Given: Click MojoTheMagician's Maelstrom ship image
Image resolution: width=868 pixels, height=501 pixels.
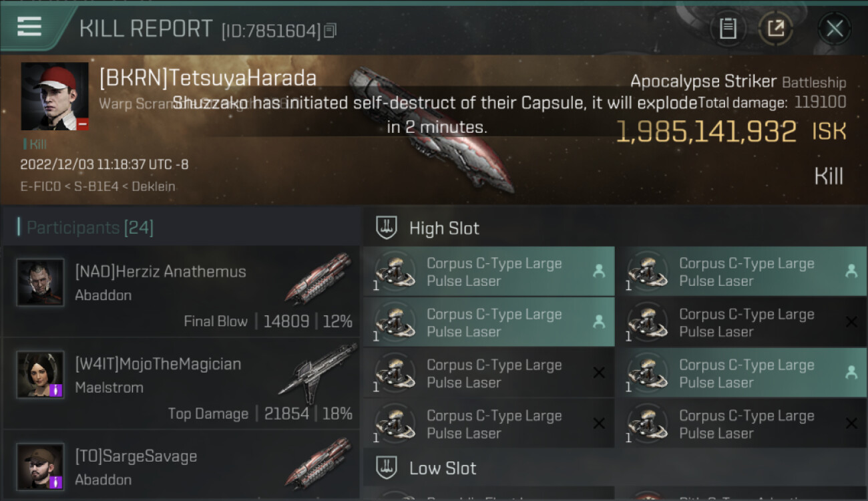Looking at the screenshot, I should pos(318,369).
